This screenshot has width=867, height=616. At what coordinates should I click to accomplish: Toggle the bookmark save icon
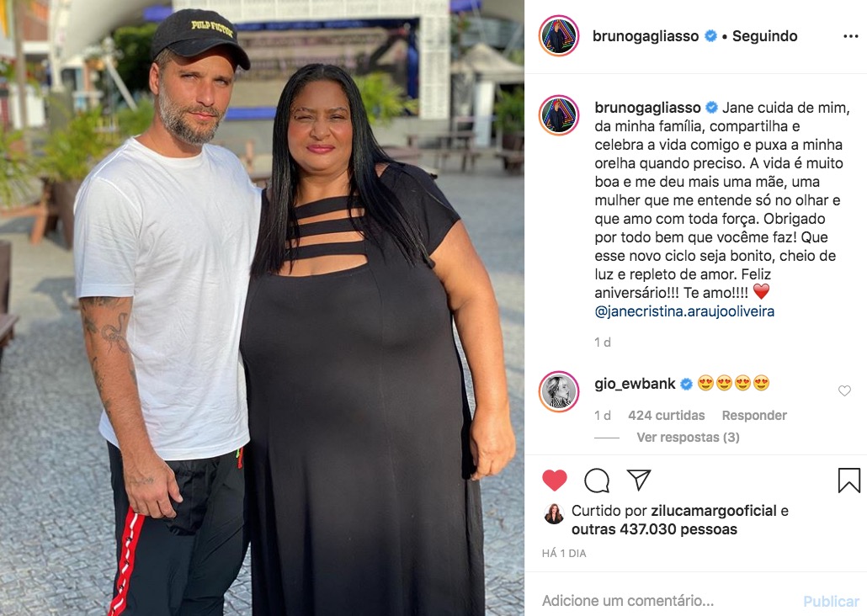pos(848,480)
